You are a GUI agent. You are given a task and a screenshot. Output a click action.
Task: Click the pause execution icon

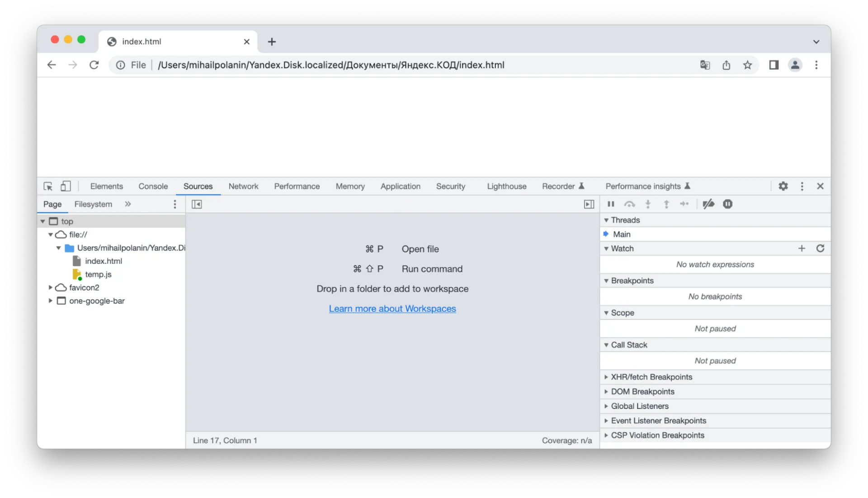click(610, 204)
